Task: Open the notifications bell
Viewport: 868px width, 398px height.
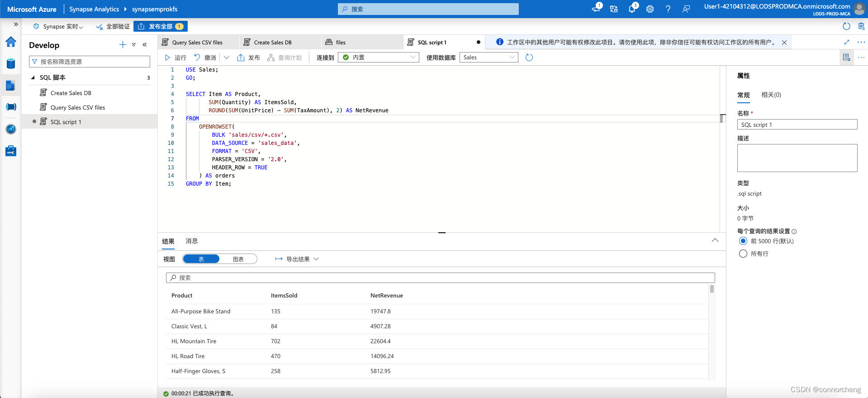Action: (632, 9)
